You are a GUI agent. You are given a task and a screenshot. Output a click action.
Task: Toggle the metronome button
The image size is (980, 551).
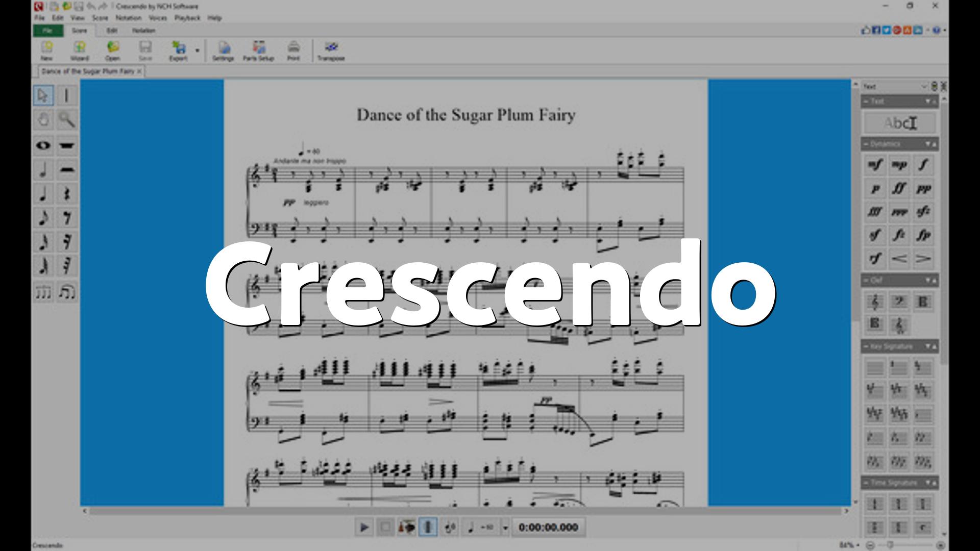[x=407, y=527]
